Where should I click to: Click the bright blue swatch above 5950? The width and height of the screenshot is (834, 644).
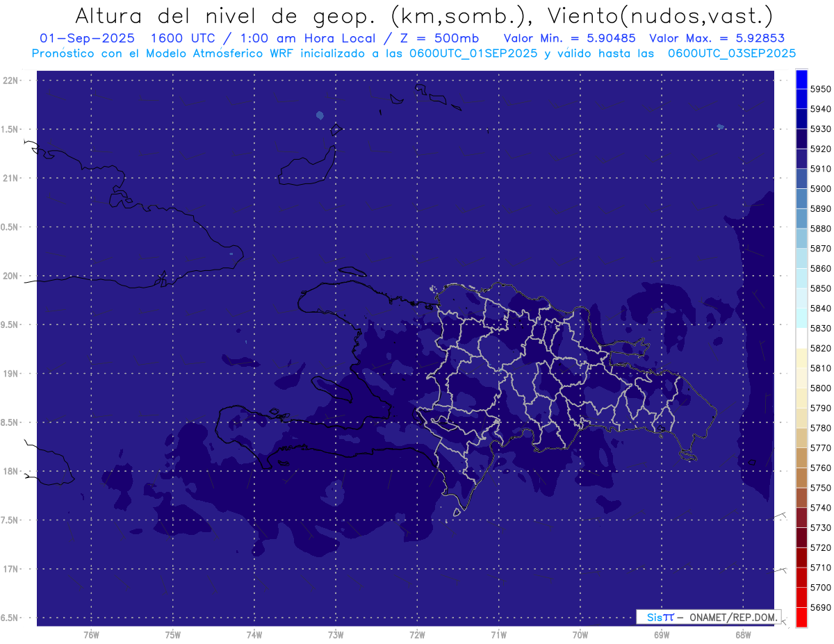[x=801, y=79]
